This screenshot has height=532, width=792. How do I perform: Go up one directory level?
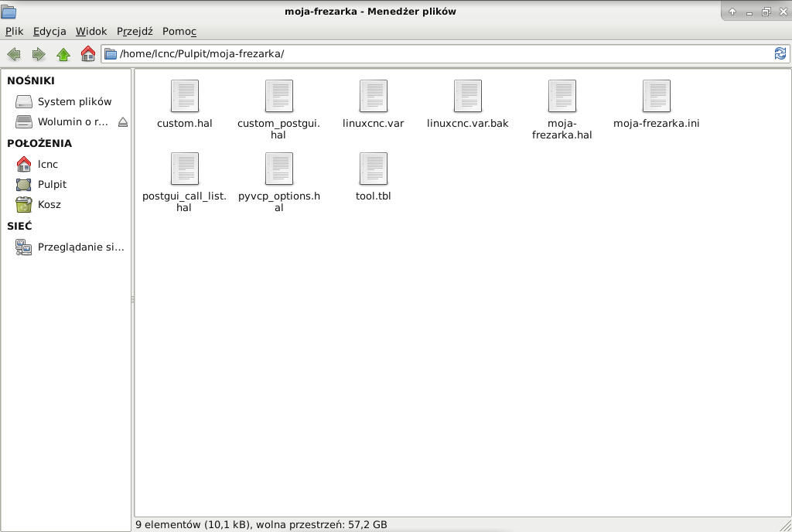(x=63, y=54)
